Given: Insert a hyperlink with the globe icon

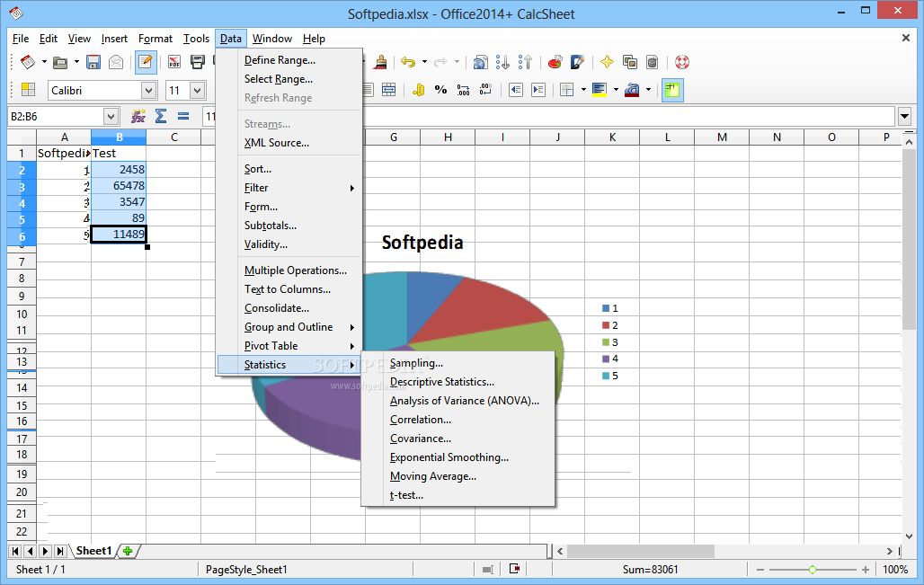Looking at the screenshot, I should [481, 62].
